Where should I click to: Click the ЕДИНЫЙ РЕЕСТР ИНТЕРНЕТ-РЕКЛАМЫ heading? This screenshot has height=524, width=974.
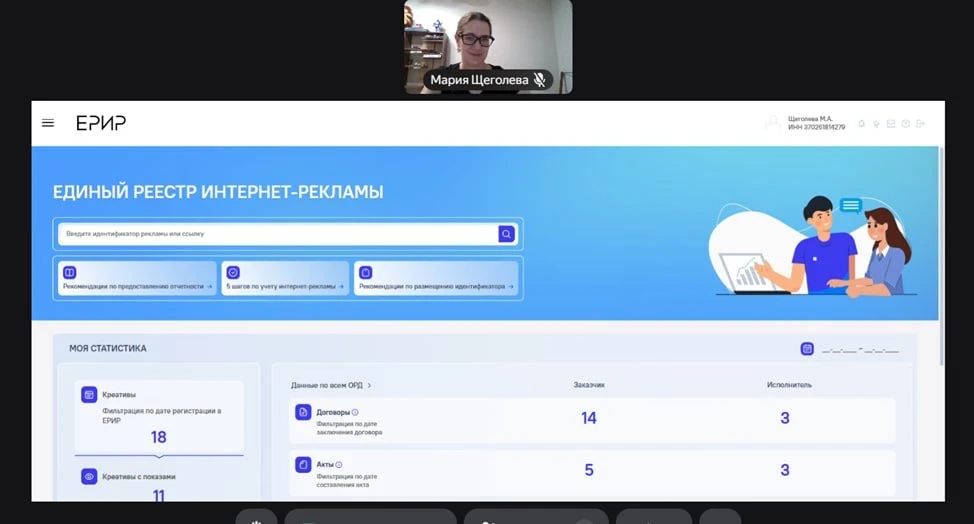(217, 192)
